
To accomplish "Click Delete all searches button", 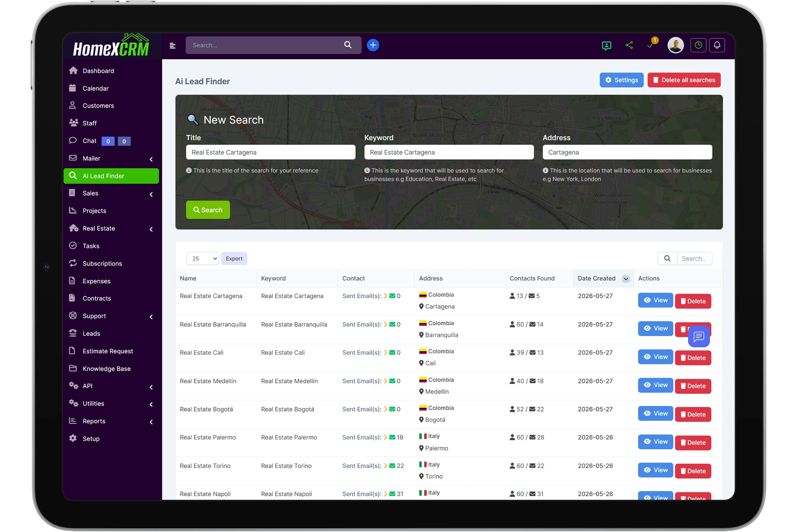I will [684, 80].
